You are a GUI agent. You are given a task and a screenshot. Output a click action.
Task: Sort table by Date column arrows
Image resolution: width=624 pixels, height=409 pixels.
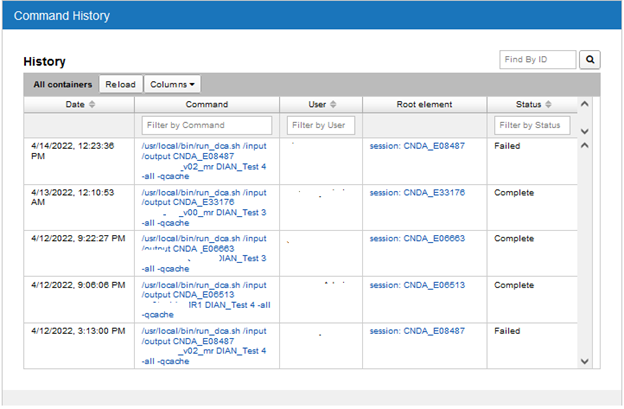pos(92,104)
